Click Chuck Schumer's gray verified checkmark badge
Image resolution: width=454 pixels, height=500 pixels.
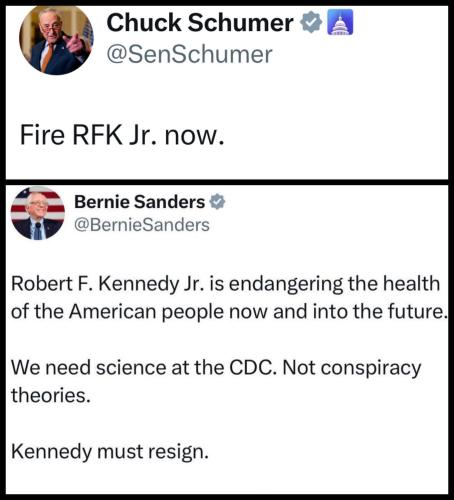coord(311,22)
